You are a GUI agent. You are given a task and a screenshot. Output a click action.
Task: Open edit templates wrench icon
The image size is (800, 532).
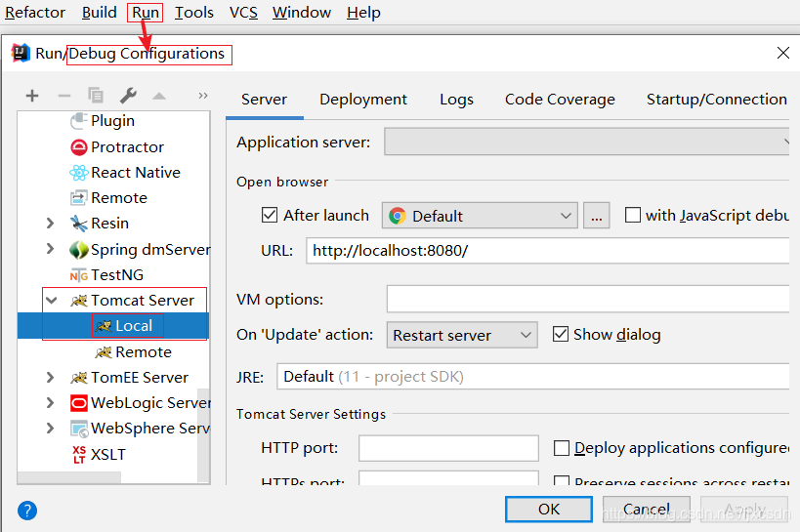click(128, 96)
